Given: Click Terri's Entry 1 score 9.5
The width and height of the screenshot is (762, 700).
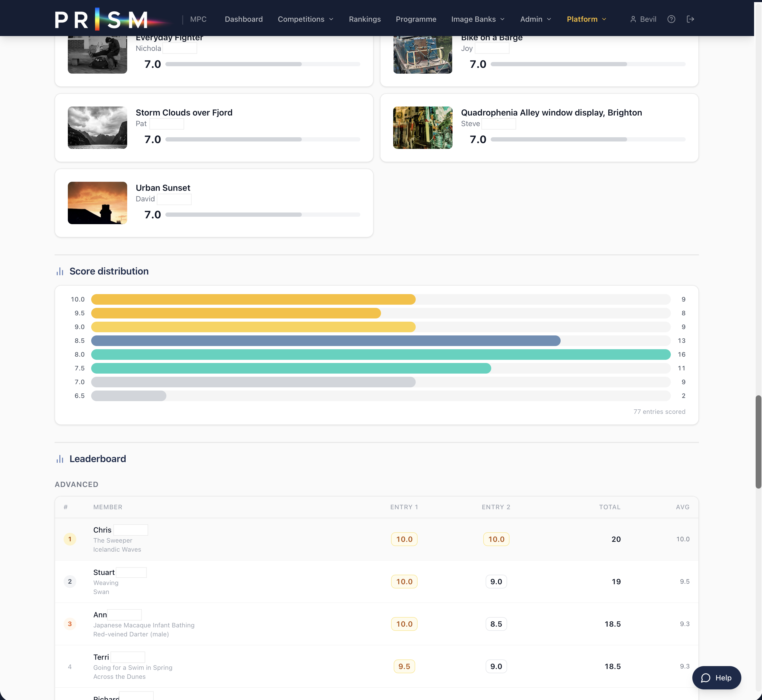Looking at the screenshot, I should (404, 666).
